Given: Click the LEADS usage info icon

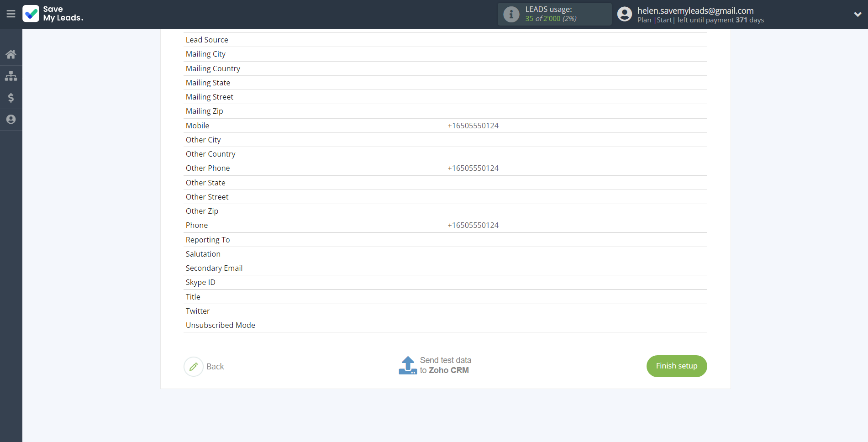Looking at the screenshot, I should [511, 14].
